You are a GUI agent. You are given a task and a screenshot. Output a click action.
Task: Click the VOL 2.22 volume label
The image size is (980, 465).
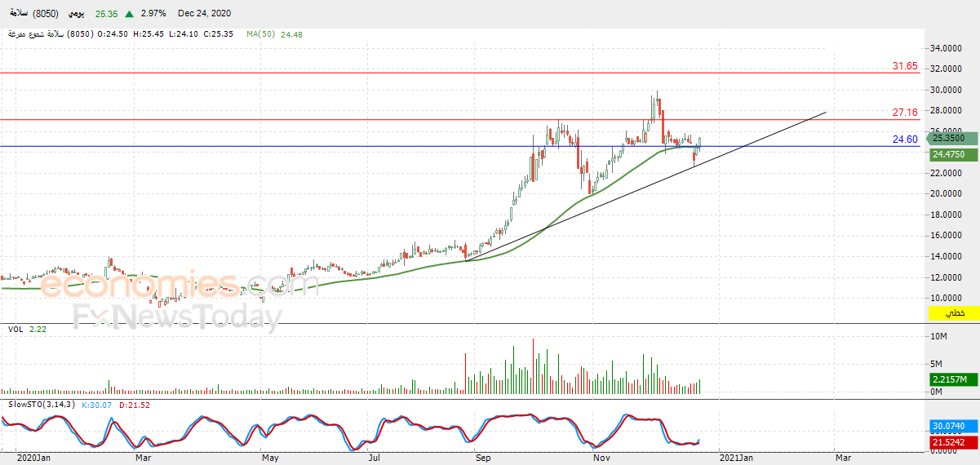click(25, 329)
